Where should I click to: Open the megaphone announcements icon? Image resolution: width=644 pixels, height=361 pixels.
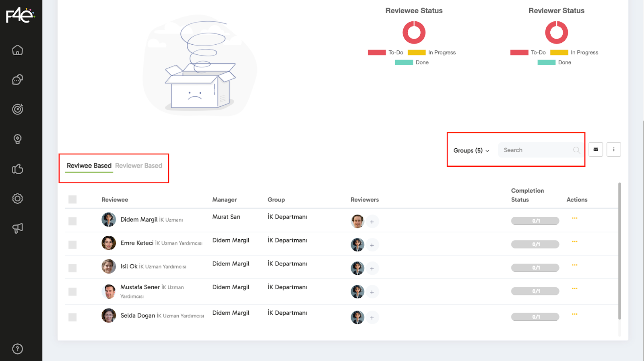(17, 228)
